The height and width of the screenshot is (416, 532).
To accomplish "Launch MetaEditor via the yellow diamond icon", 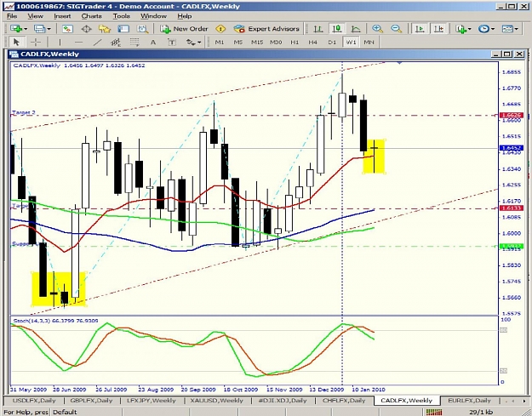I will (x=220, y=29).
